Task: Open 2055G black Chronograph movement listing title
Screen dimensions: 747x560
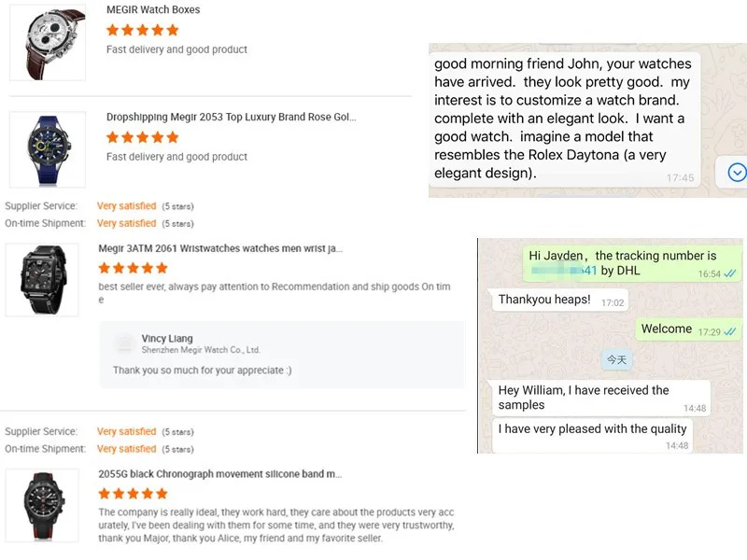Action: coord(220,474)
